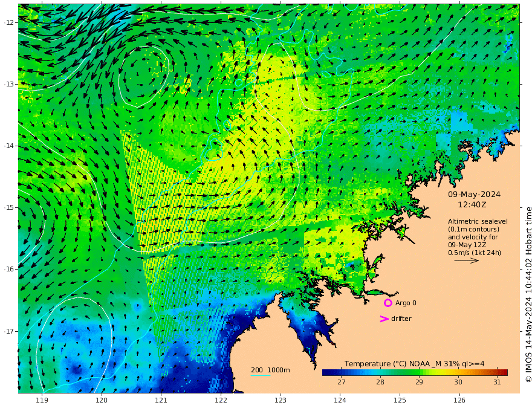Click the Temperature (°C) NOAA title
Image resolution: width=532 pixels, height=411 pixels.
tap(415, 364)
